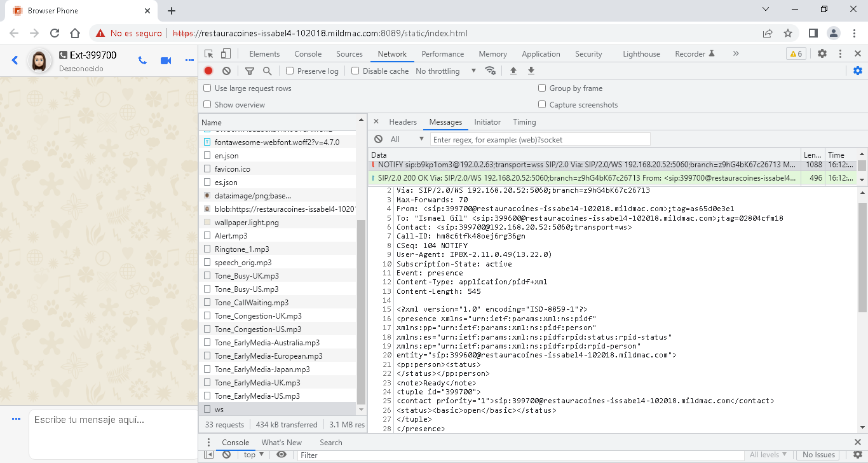Open the Console log levels dropdown
This screenshot has height=463, width=868.
[x=768, y=454]
